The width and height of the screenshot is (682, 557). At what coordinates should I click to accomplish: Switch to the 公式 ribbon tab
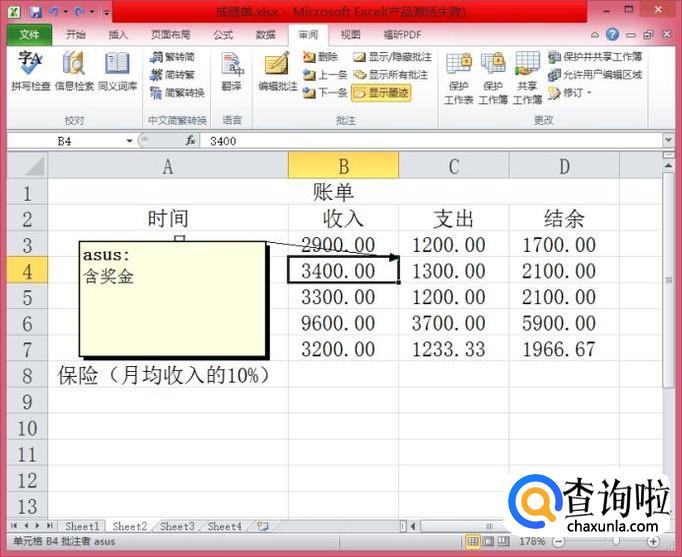pos(221,34)
